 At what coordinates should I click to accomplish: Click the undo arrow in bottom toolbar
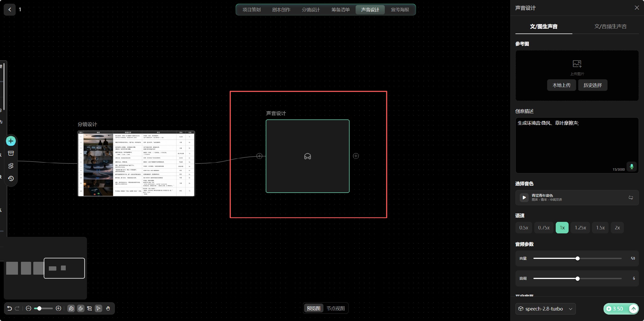9,308
